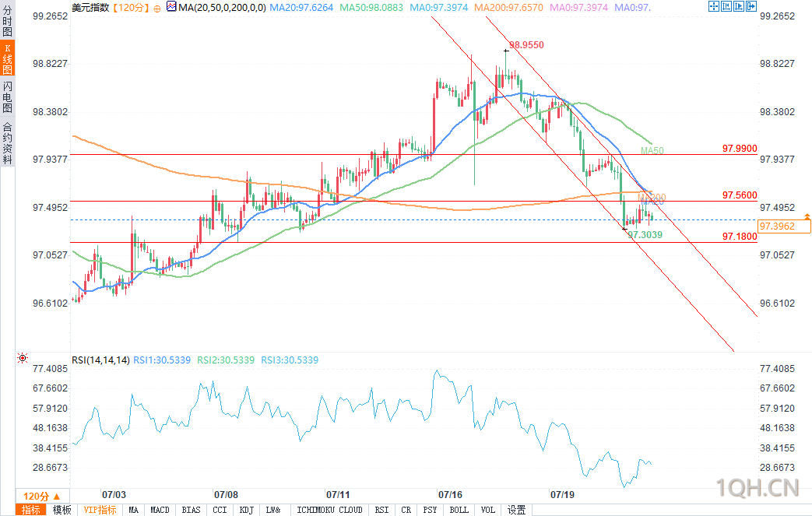Click the orange price alert marker at 97.3962
The width and height of the screenshot is (812, 516).
(x=807, y=216)
